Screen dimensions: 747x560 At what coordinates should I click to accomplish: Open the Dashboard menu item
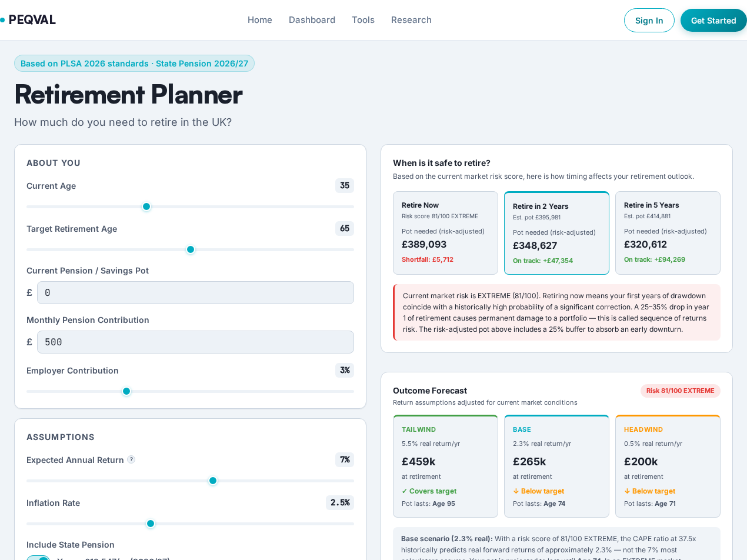[x=312, y=20]
